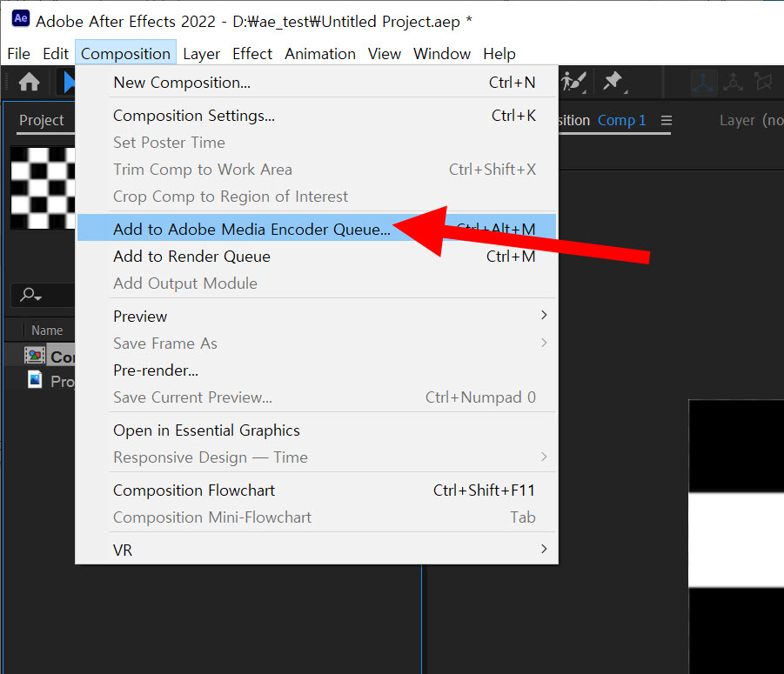The height and width of the screenshot is (674, 784).
Task: Open the Comp 1 panel hamburger menu
Action: [x=666, y=120]
